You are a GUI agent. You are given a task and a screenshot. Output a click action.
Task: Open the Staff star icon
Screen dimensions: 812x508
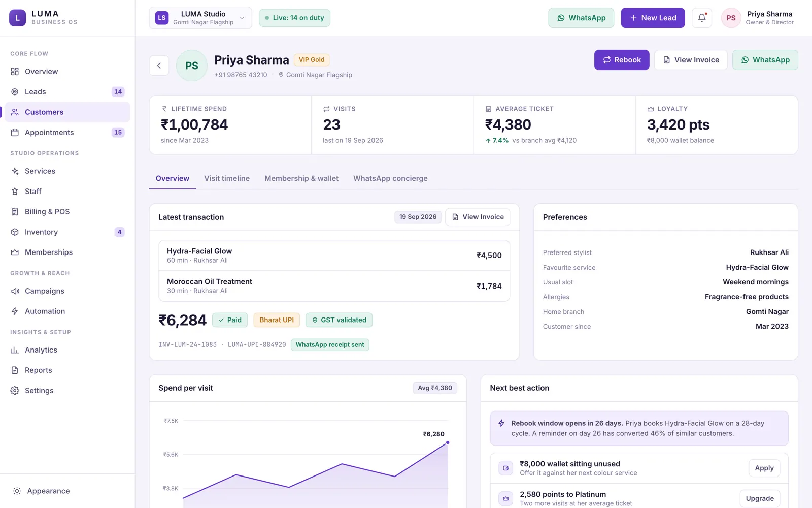pos(15,192)
